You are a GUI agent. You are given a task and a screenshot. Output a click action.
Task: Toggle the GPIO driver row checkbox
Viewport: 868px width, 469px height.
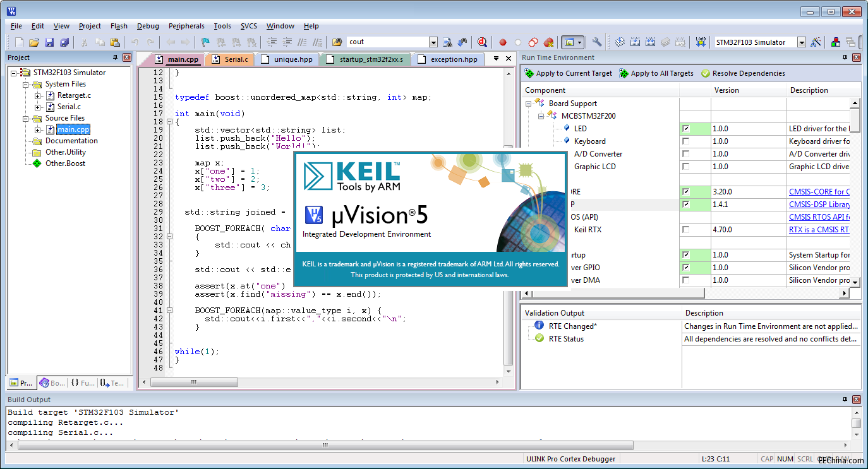tap(685, 268)
